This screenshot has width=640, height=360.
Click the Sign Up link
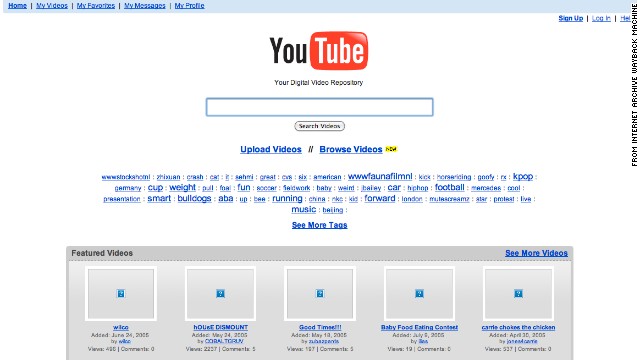[571, 18]
